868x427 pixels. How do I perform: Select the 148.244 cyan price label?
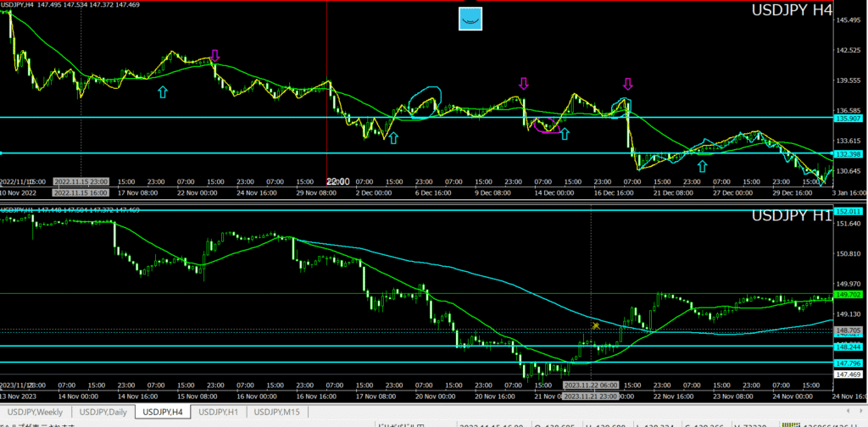(x=849, y=347)
